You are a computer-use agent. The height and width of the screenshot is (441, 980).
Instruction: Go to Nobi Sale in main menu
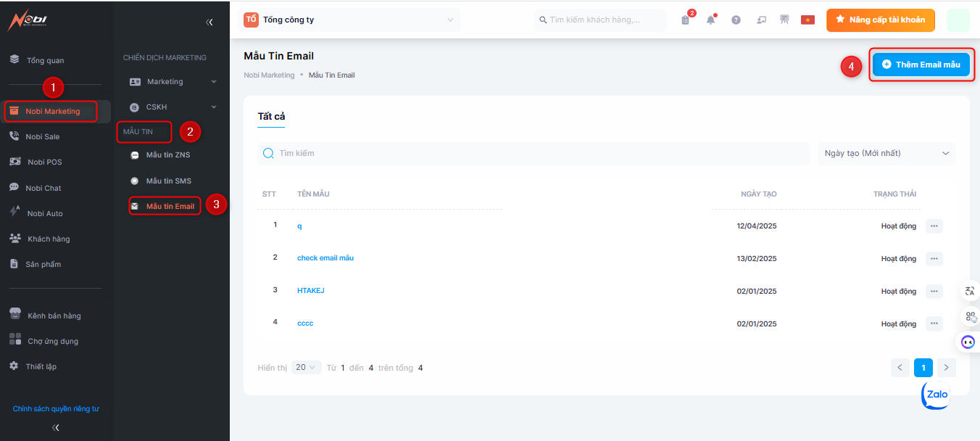click(x=43, y=137)
